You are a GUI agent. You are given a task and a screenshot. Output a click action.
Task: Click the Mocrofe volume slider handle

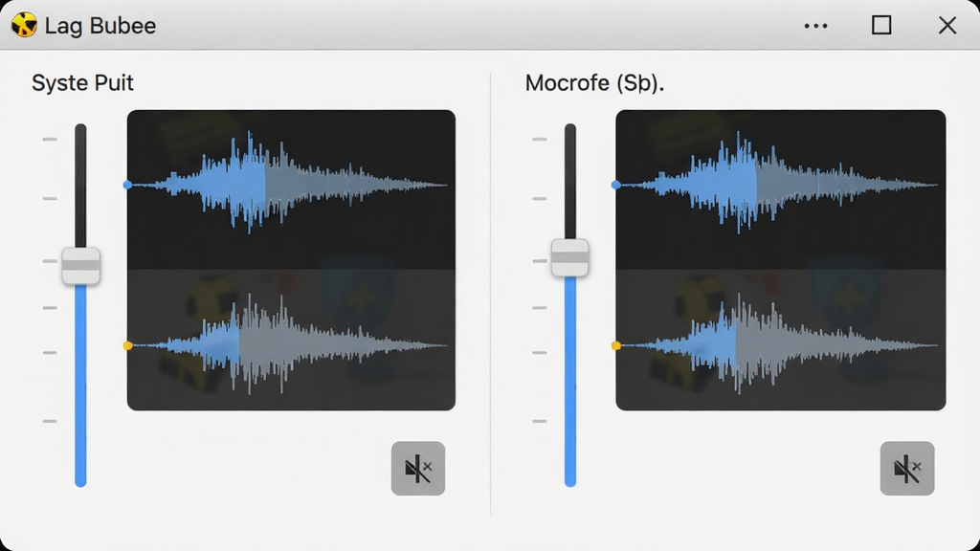click(x=569, y=257)
